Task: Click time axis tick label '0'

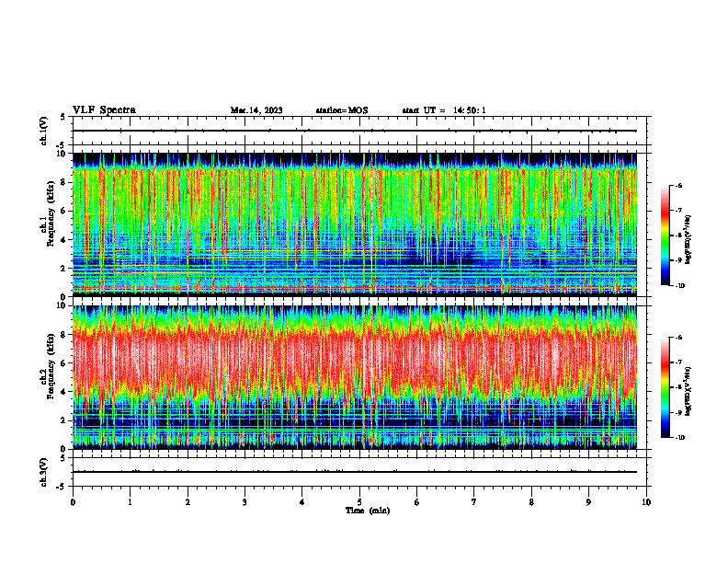Action: [x=73, y=502]
